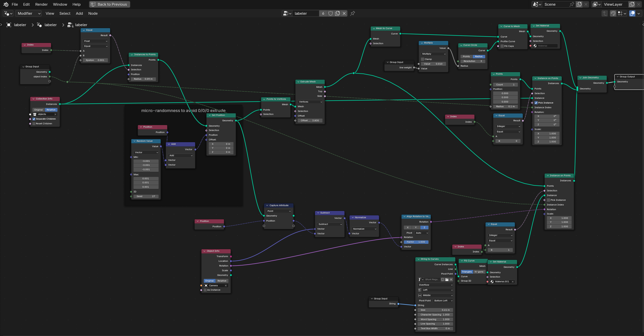The height and width of the screenshot is (336, 644).
Task: Click the Back to Previous button
Action: [x=109, y=4]
